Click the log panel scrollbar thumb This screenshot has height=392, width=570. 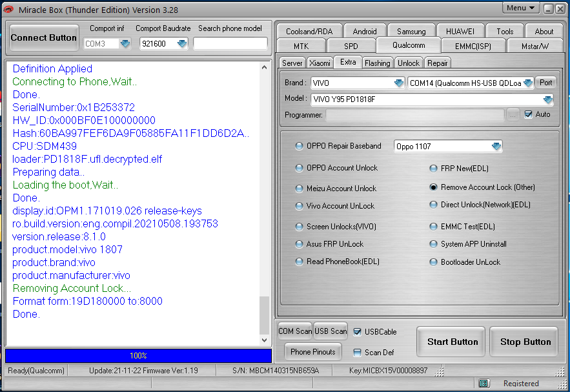(x=264, y=315)
